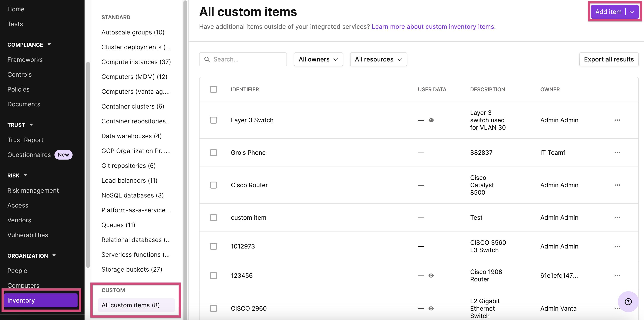The height and width of the screenshot is (320, 644).
Task: Open more options for 1012973 row
Action: tap(617, 247)
